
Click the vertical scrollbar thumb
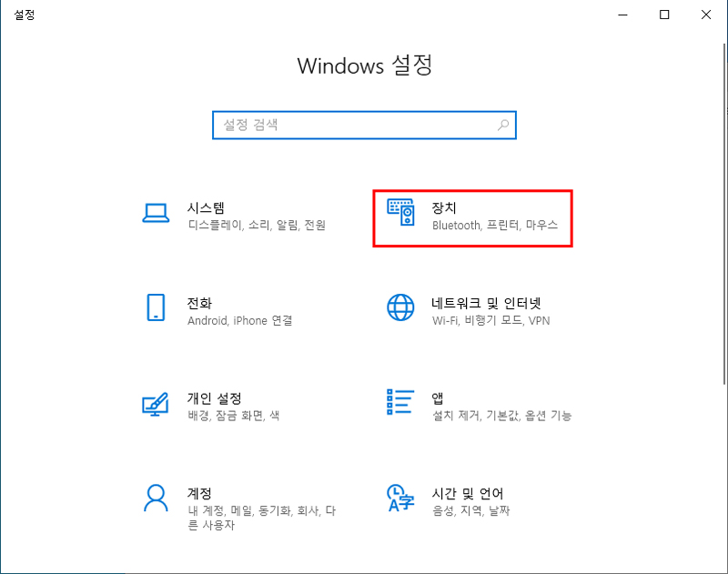click(724, 214)
